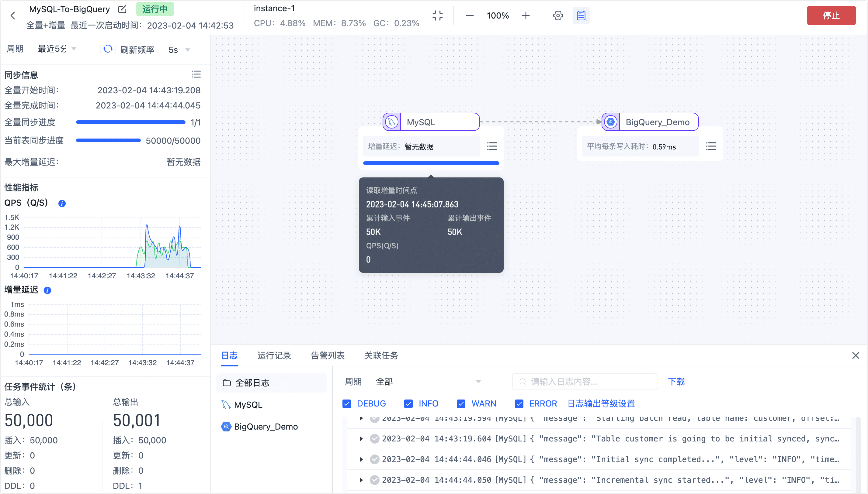This screenshot has height=494, width=868.
Task: Click the zoom in plus icon
Action: [525, 15]
